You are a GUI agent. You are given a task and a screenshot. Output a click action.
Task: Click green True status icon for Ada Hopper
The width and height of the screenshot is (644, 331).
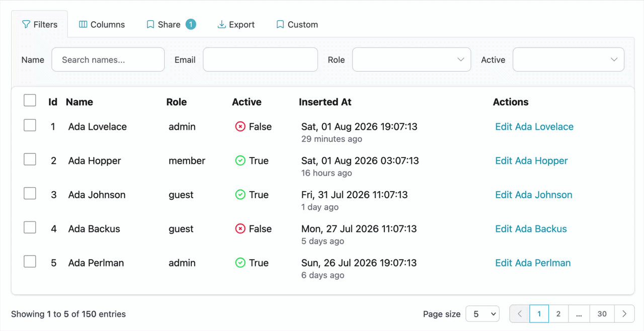pos(240,161)
